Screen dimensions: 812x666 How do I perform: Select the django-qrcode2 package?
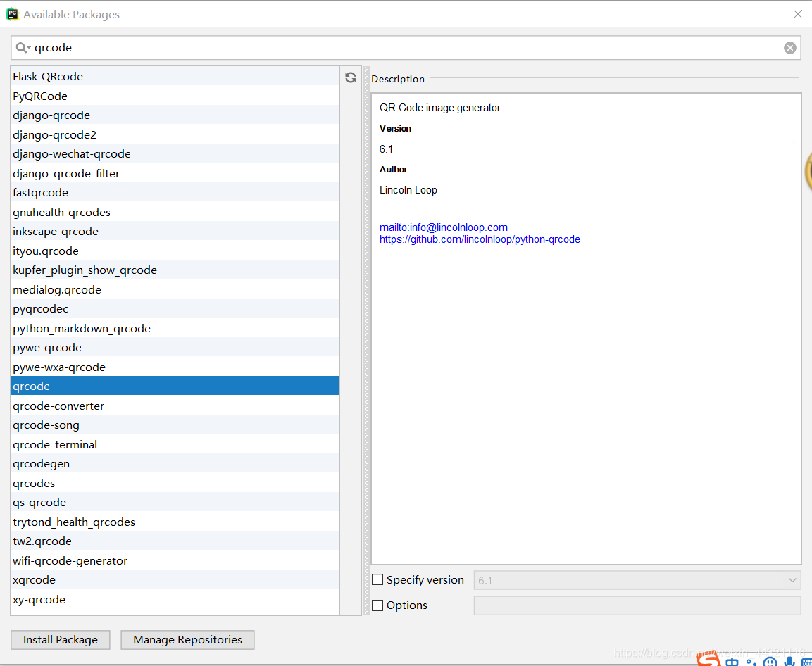pyautogui.click(x=175, y=134)
